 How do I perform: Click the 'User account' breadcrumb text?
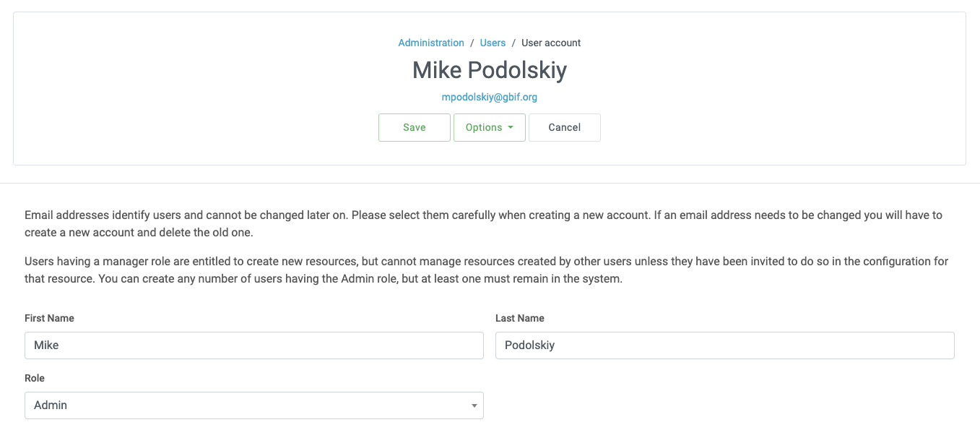click(551, 43)
